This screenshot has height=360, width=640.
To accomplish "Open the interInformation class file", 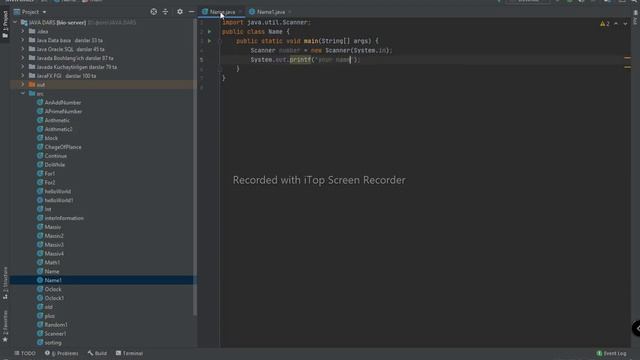I will click(x=64, y=218).
